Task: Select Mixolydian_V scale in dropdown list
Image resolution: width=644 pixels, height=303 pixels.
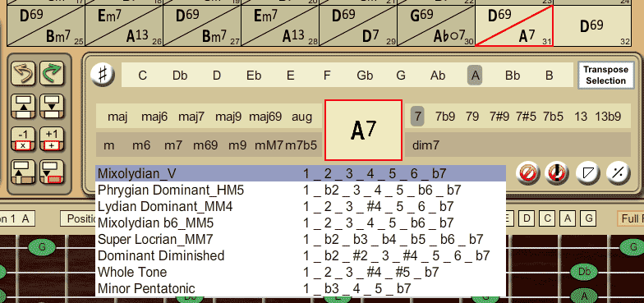Action: (x=301, y=174)
